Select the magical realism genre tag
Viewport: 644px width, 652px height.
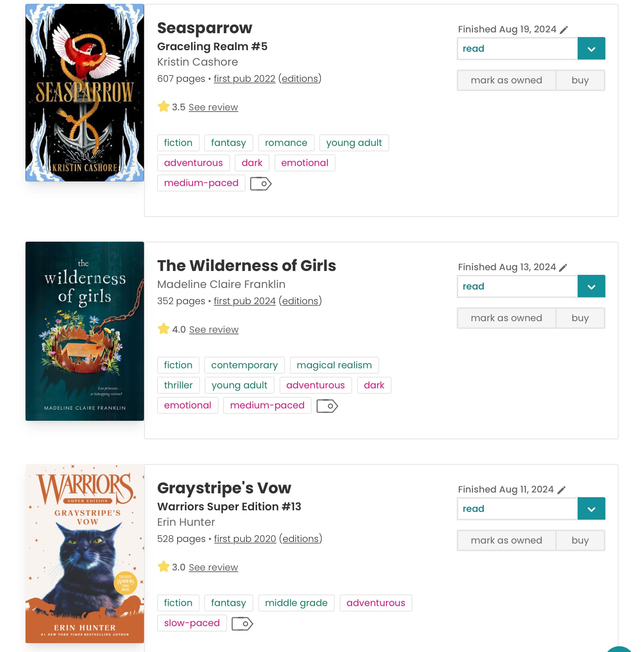(334, 365)
